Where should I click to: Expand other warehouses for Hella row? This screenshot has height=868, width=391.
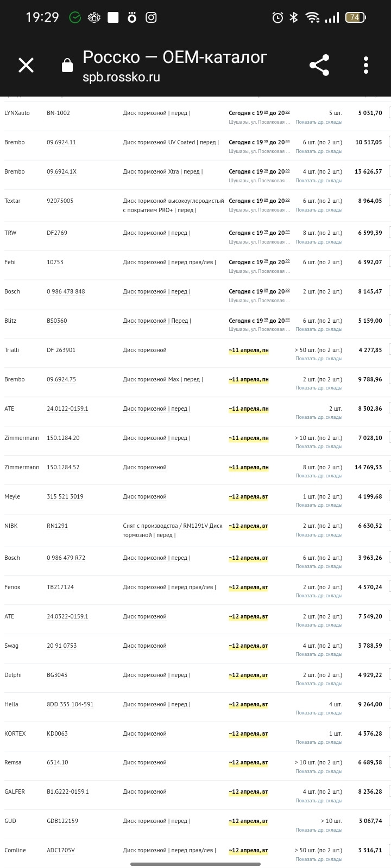(x=319, y=713)
